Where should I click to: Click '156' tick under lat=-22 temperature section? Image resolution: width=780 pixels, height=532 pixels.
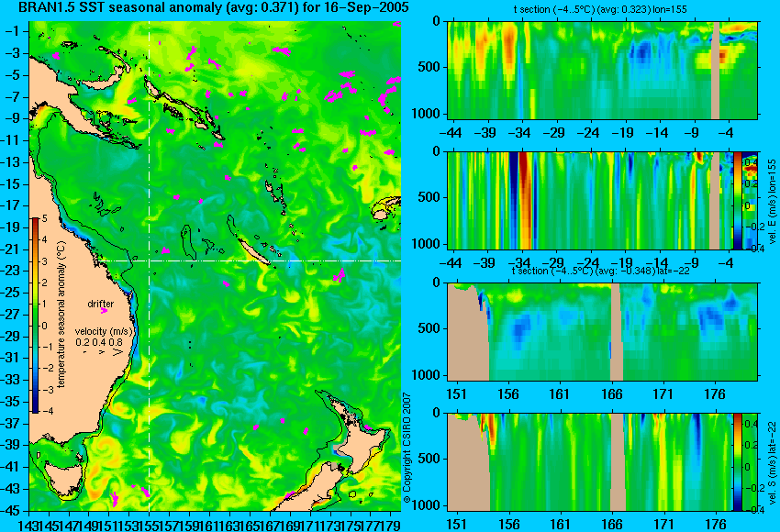pos(507,394)
